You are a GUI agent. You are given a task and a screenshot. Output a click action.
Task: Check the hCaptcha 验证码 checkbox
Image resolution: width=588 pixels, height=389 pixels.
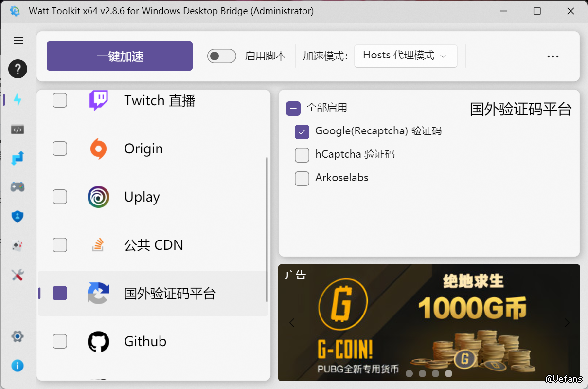pos(302,155)
